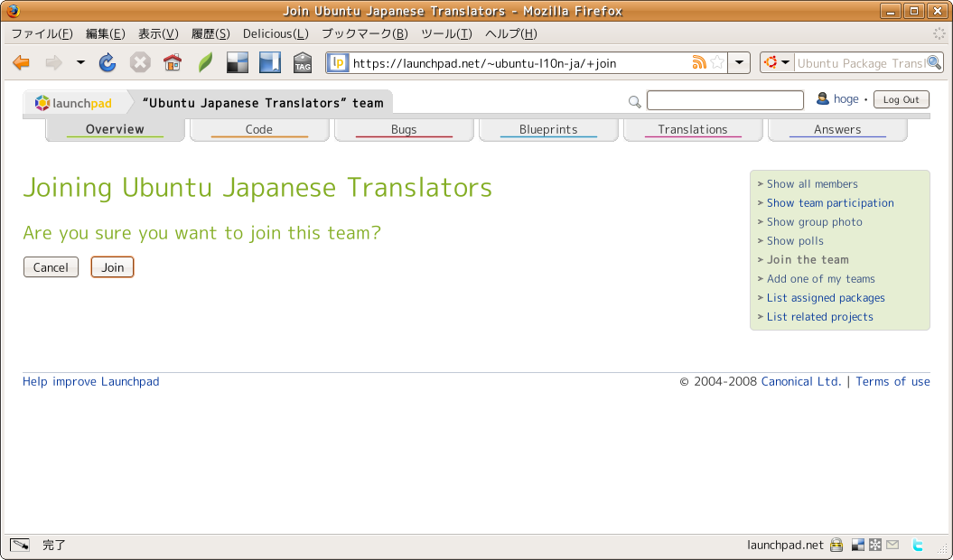Open the search engine selector dropdown

[777, 62]
